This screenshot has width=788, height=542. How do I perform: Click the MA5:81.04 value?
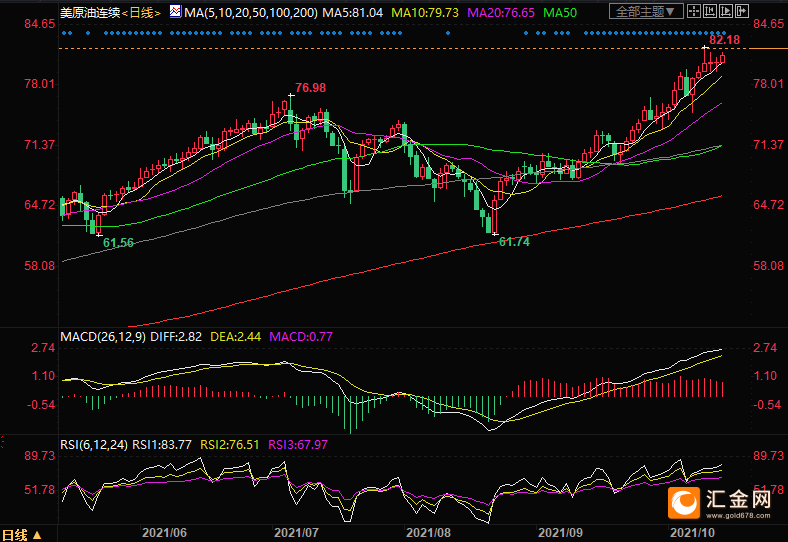[x=352, y=13]
